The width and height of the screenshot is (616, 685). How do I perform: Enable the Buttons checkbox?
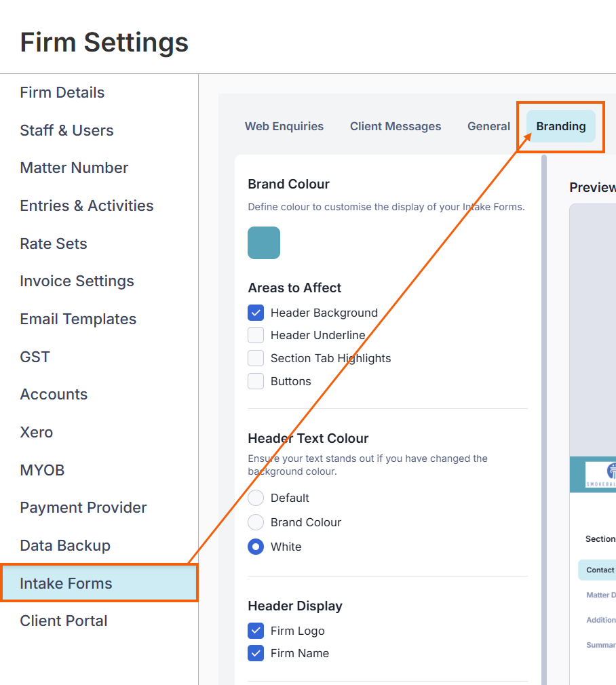click(256, 381)
